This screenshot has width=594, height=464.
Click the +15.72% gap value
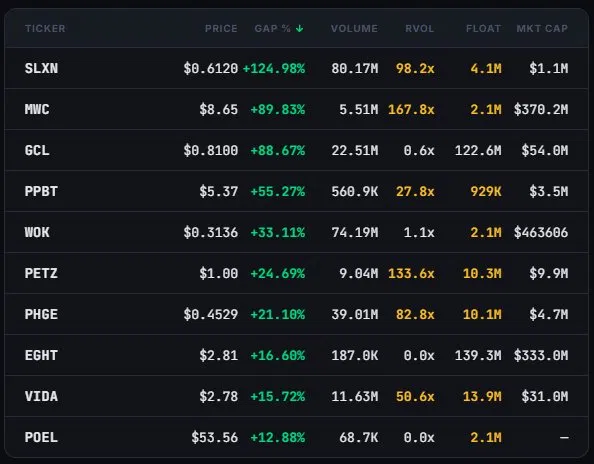(278, 396)
